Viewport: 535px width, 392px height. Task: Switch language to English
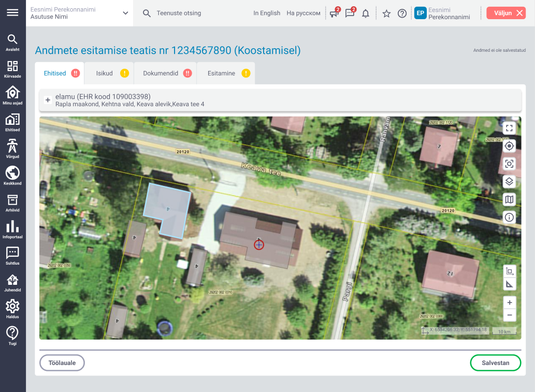coord(267,13)
